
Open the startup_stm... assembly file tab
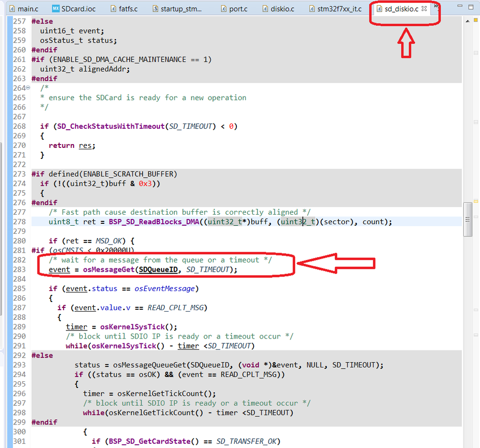click(177, 9)
